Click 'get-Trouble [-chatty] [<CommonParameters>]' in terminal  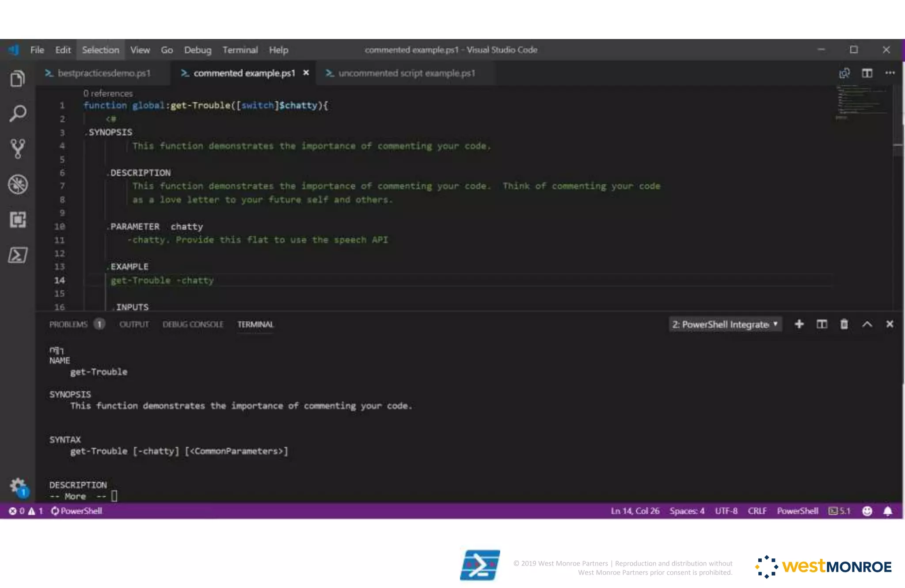(179, 451)
